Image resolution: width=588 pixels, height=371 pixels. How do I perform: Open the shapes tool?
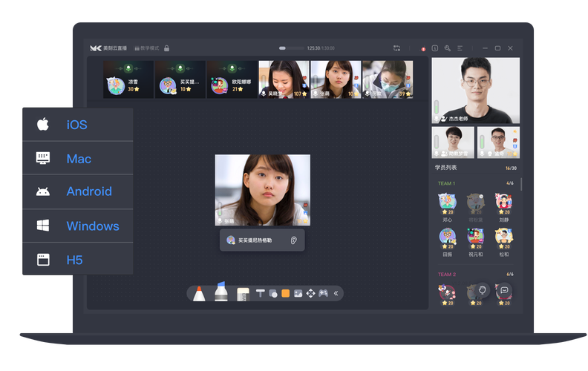click(x=273, y=293)
